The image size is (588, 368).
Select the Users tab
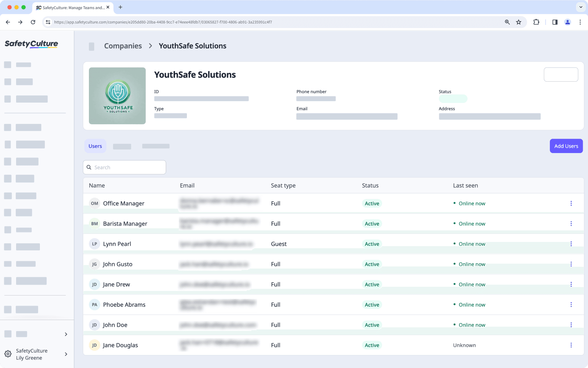point(95,146)
